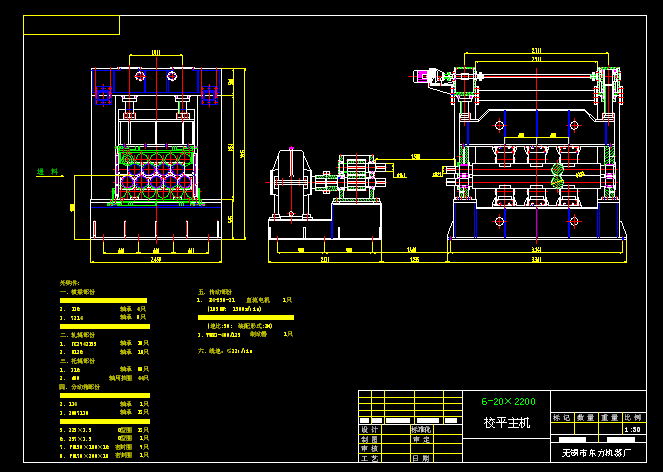Click the 2450 bottom dimension of left view
The width and height of the screenshot is (663, 472).
pyautogui.click(x=155, y=258)
